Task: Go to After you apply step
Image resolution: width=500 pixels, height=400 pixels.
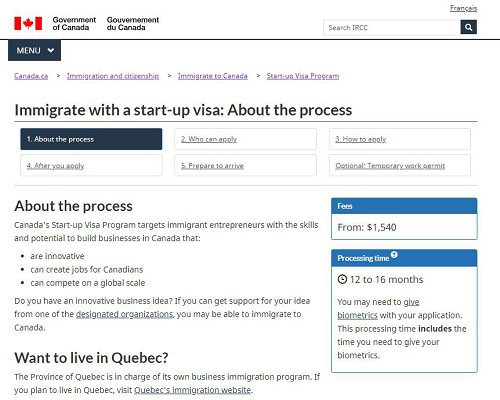Action: click(x=91, y=165)
